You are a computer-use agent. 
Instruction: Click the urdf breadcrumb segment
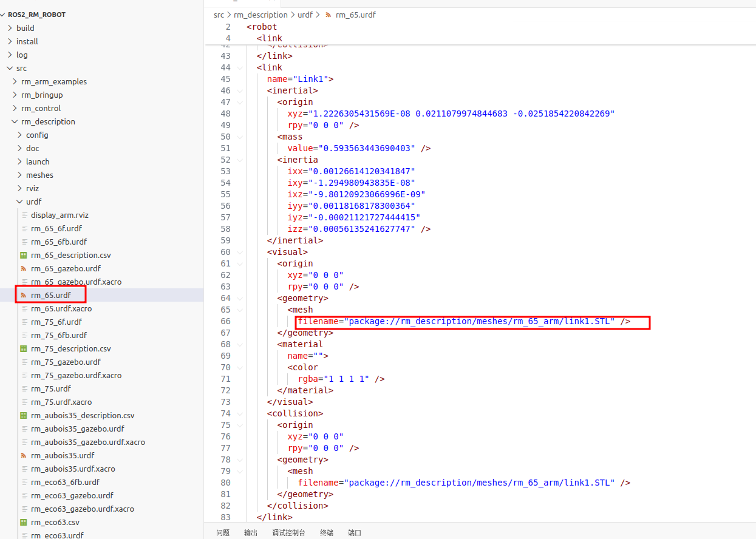click(305, 15)
